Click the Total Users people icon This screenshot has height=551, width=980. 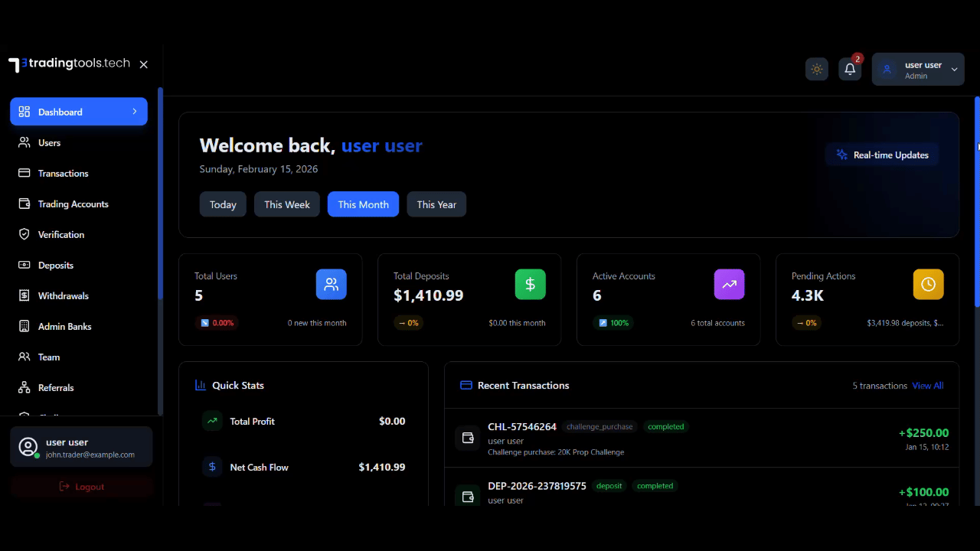point(331,285)
